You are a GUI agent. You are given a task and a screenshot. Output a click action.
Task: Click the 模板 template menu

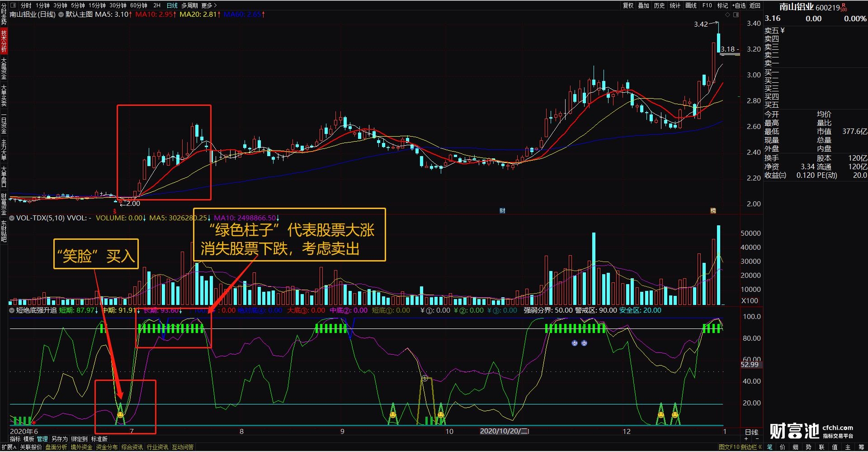point(28,439)
